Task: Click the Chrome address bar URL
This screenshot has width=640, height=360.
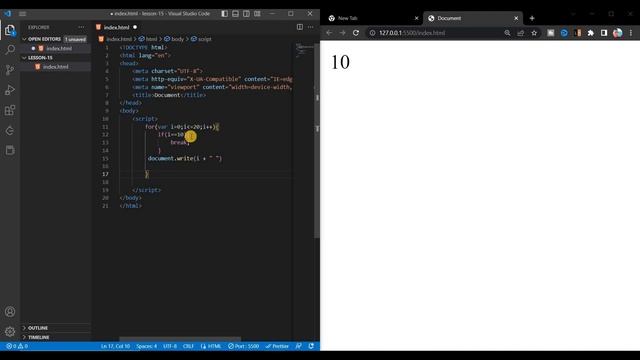Action: tap(412, 33)
